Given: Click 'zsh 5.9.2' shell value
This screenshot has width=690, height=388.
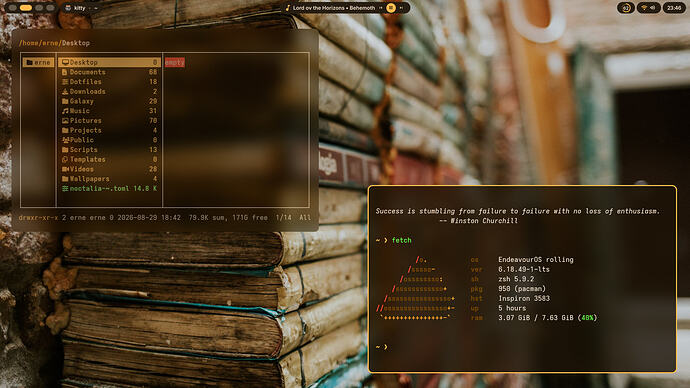Looking at the screenshot, I should 516,279.
